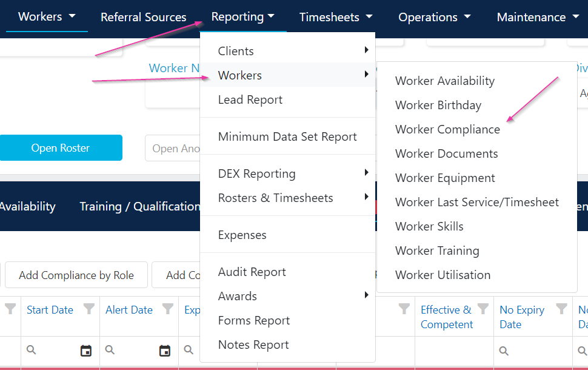The height and width of the screenshot is (370, 588).
Task: Select Workers in the Reporting menu
Action: (x=287, y=75)
